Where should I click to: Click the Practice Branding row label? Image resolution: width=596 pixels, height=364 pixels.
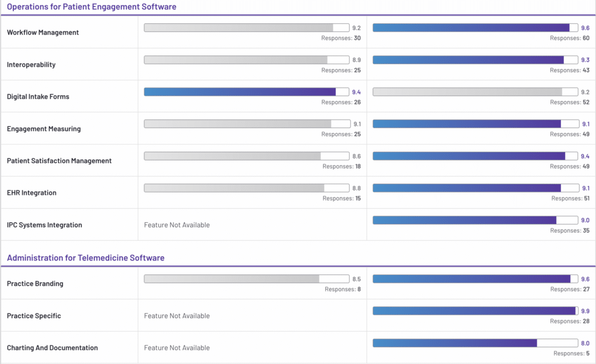[x=35, y=284]
